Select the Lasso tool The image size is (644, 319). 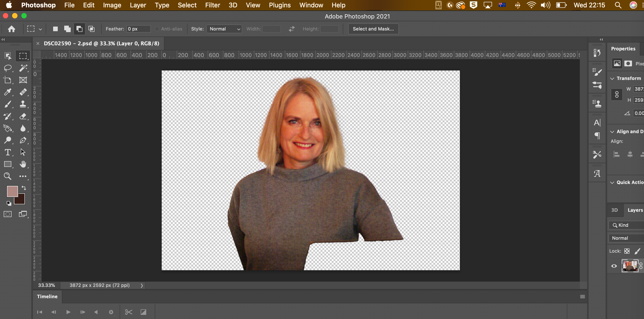pos(8,68)
